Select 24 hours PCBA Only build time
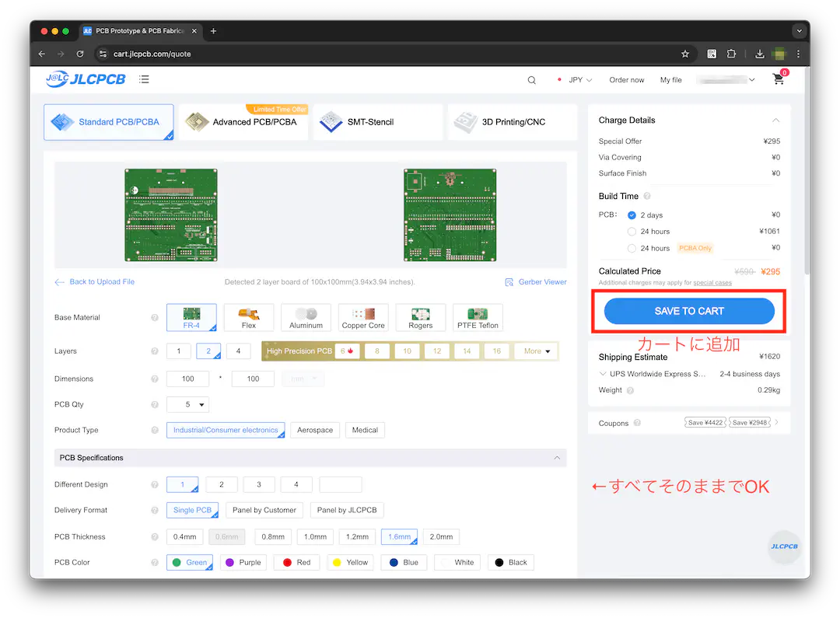Screen dimensions: 840x618 coord(632,249)
